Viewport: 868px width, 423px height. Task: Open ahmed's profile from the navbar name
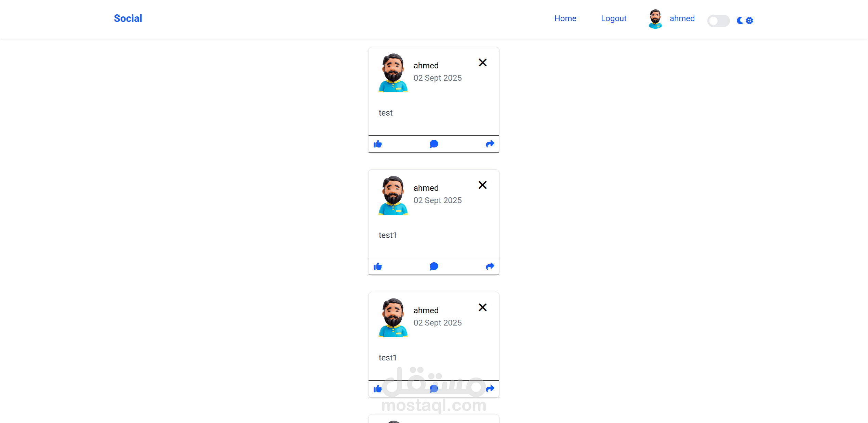[x=682, y=18]
